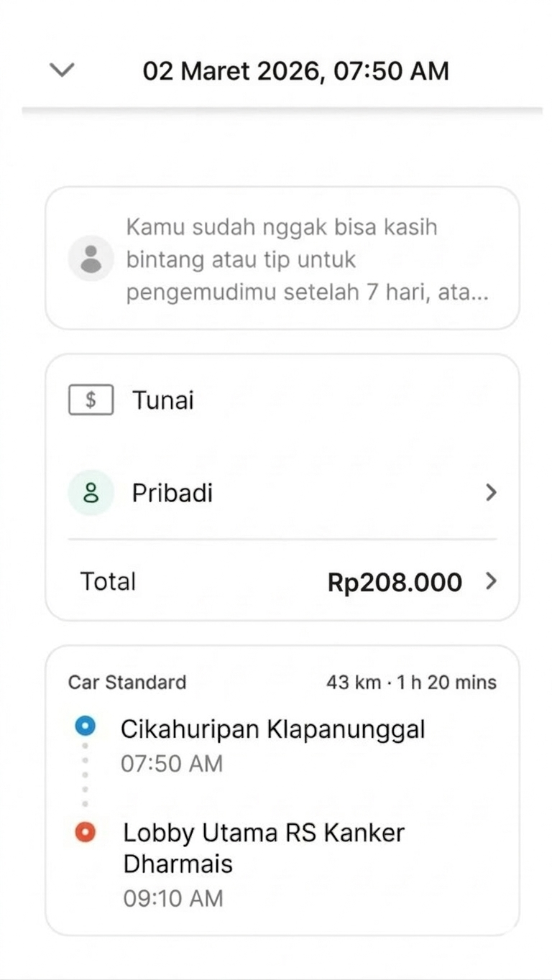Screen dimensions: 552x980
Task: Tap the 43 km trip duration text
Action: pyautogui.click(x=411, y=682)
